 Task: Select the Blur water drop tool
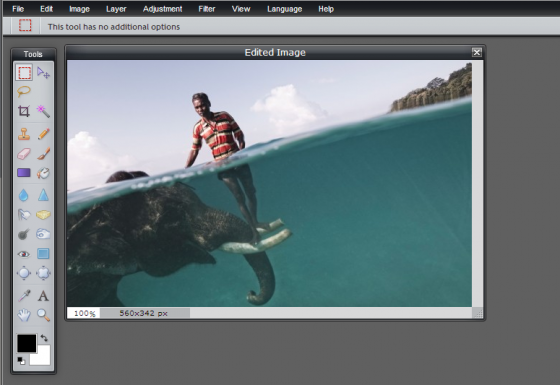coord(24,195)
